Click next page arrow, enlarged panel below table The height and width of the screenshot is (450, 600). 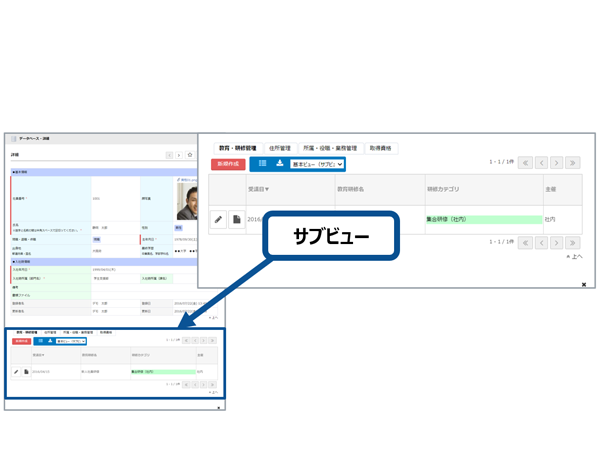pyautogui.click(x=557, y=243)
